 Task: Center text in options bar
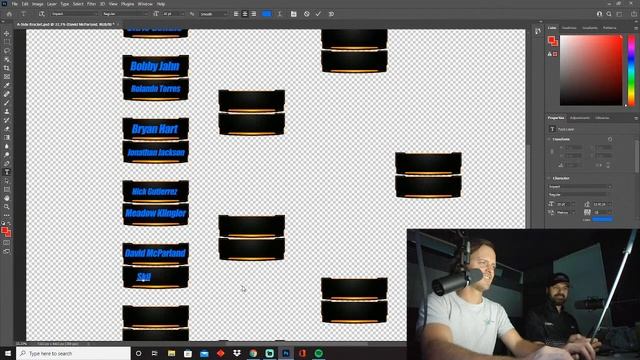coord(245,14)
